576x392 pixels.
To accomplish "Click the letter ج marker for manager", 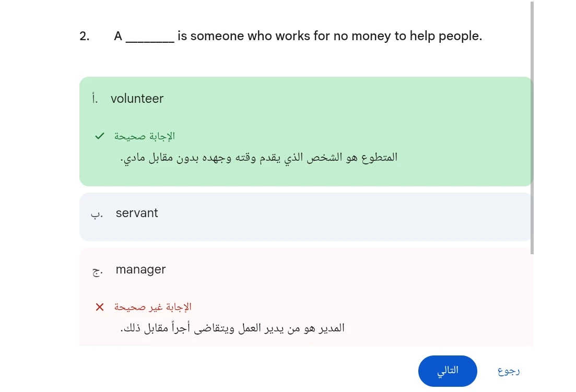I will [97, 270].
